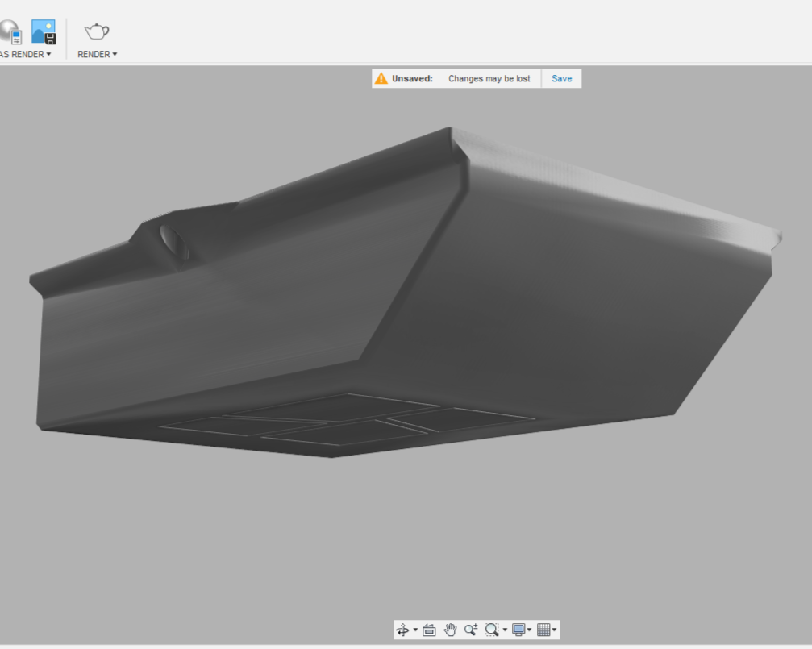The width and height of the screenshot is (812, 649).
Task: Expand the Zoom Window dropdown arrow
Action: pos(505,630)
